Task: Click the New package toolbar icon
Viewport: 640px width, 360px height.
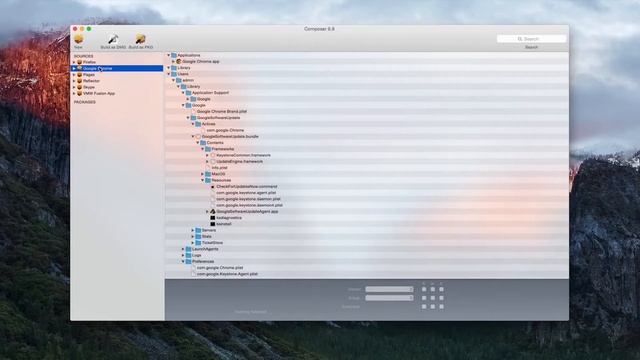Action: point(79,39)
